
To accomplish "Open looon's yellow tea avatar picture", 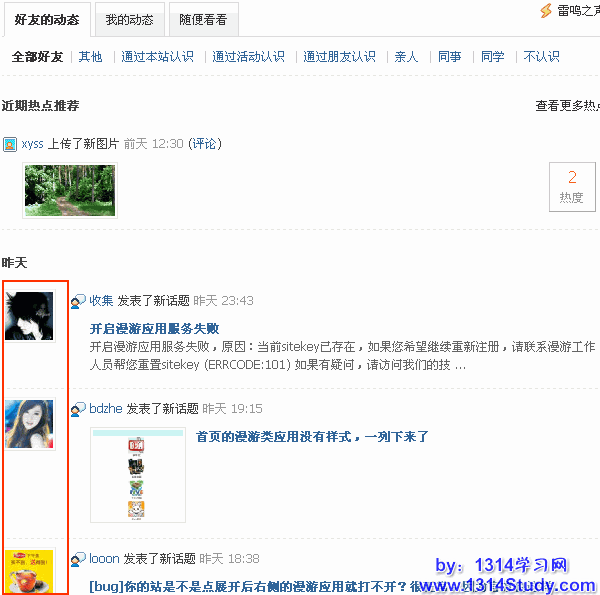I will (x=29, y=572).
